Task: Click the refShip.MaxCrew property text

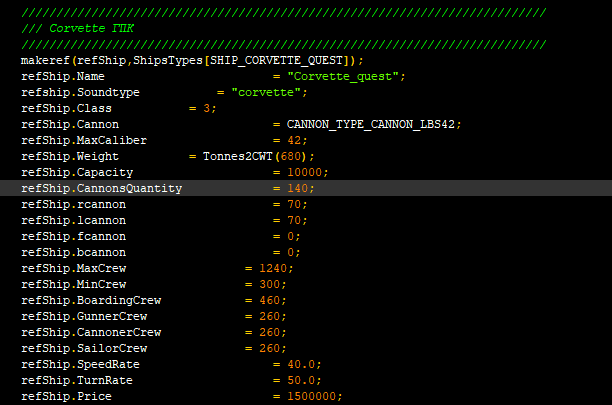Action: (x=73, y=268)
